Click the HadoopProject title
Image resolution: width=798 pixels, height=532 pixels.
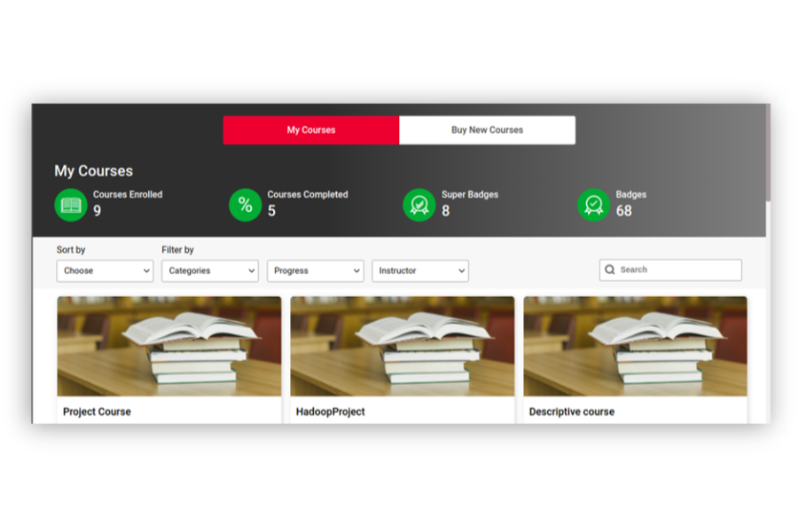tap(331, 411)
